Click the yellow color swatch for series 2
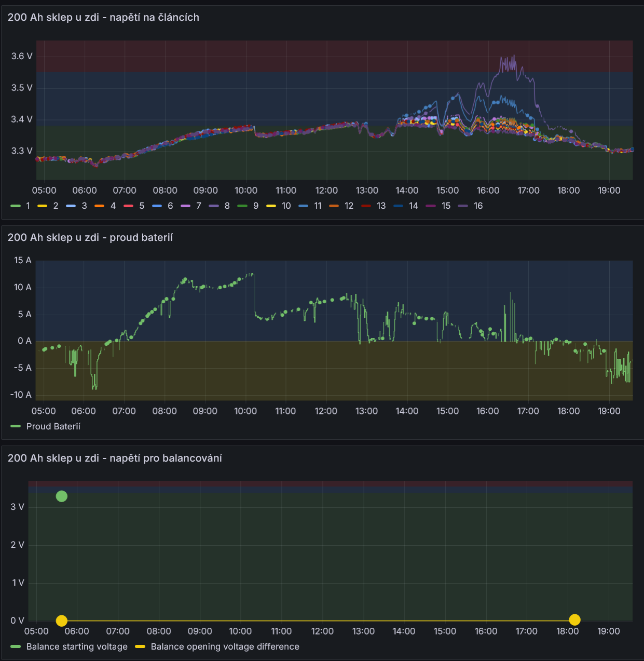The width and height of the screenshot is (644, 661). pyautogui.click(x=43, y=206)
